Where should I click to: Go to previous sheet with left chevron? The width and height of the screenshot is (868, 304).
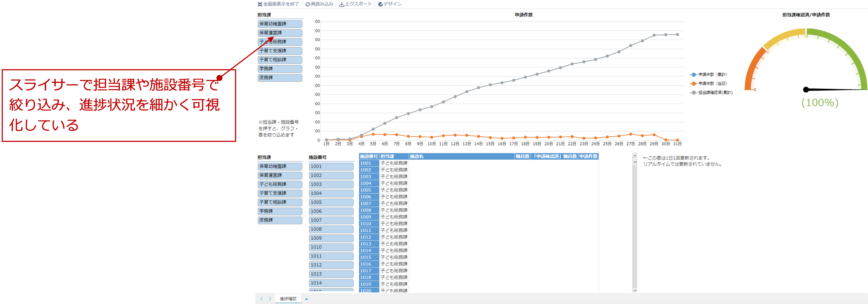point(262,299)
